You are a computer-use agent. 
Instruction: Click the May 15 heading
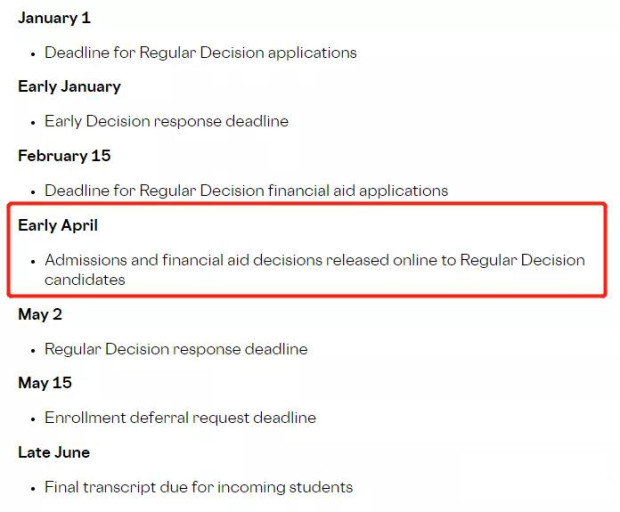[x=45, y=383]
